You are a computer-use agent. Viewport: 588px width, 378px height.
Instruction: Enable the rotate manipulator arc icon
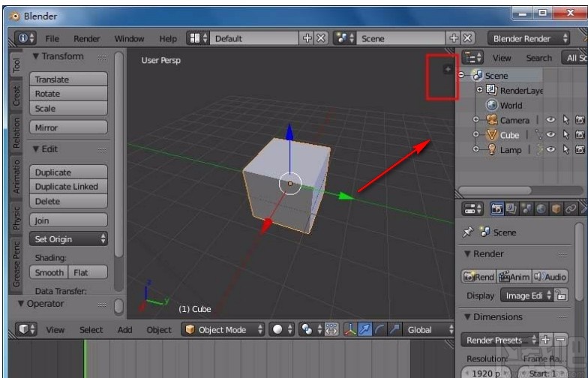click(379, 330)
